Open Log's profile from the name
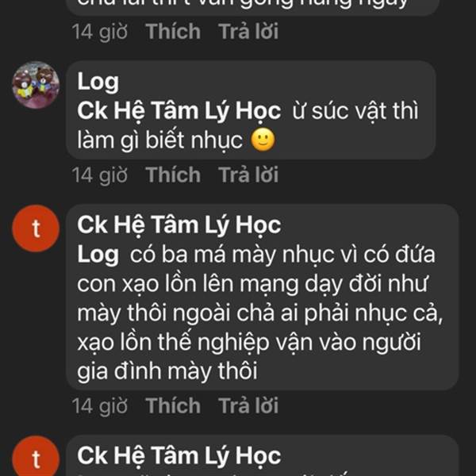 click(x=98, y=82)
